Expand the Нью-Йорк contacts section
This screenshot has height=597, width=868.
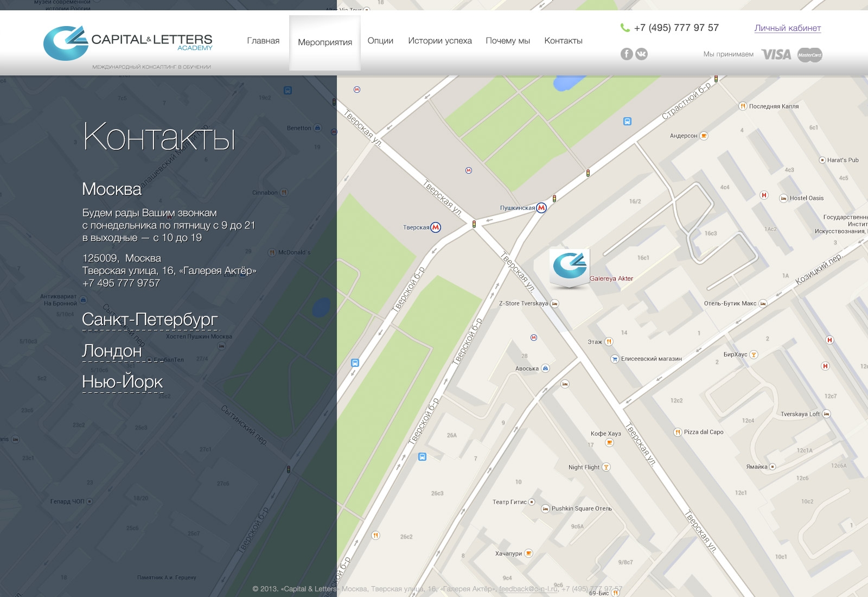(123, 382)
